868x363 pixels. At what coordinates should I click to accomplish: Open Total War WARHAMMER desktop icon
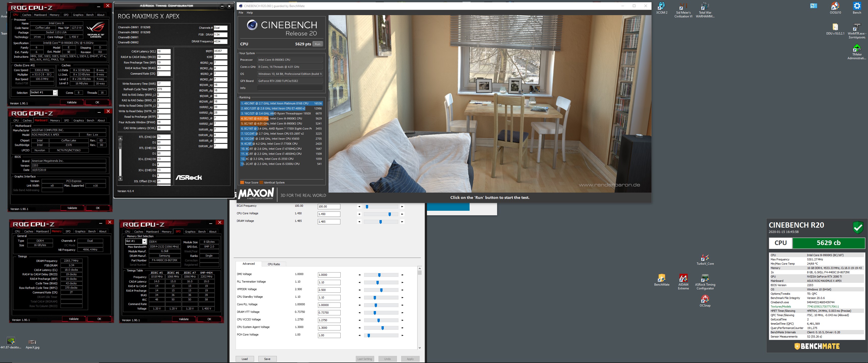(x=705, y=10)
